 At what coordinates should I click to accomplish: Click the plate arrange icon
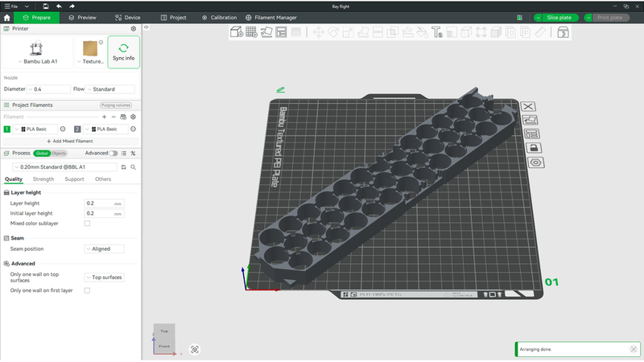point(531,134)
